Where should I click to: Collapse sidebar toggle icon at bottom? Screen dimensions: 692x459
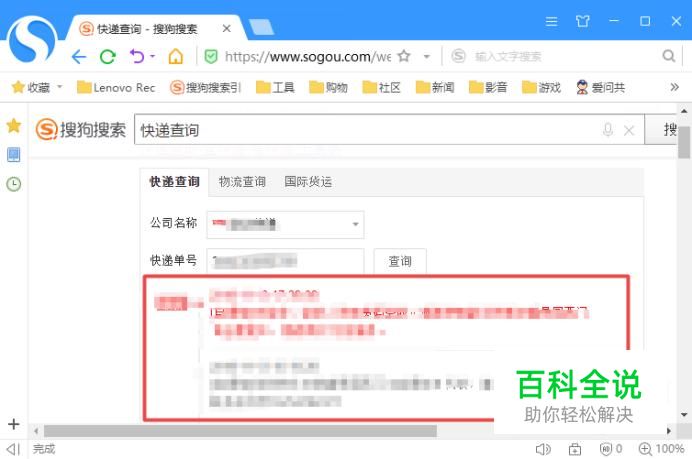(14, 449)
